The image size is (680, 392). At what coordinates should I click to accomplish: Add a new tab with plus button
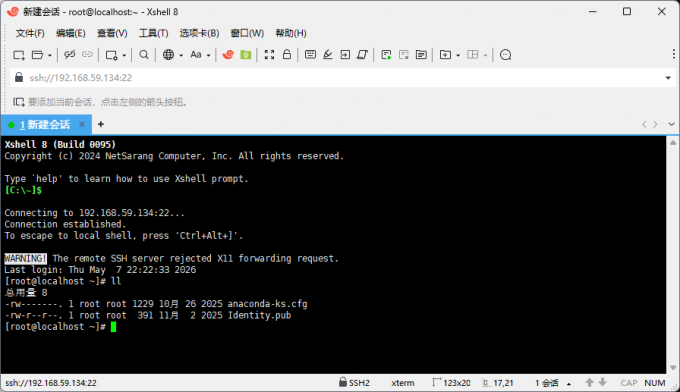point(101,124)
